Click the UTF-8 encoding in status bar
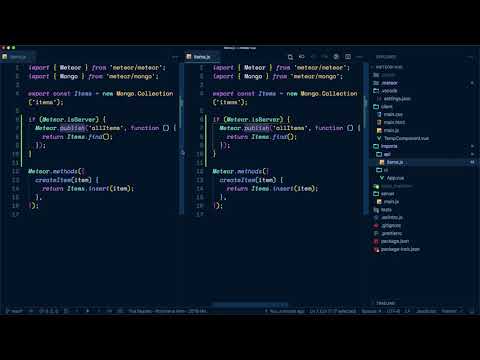The width and height of the screenshot is (480, 360). pos(393,311)
